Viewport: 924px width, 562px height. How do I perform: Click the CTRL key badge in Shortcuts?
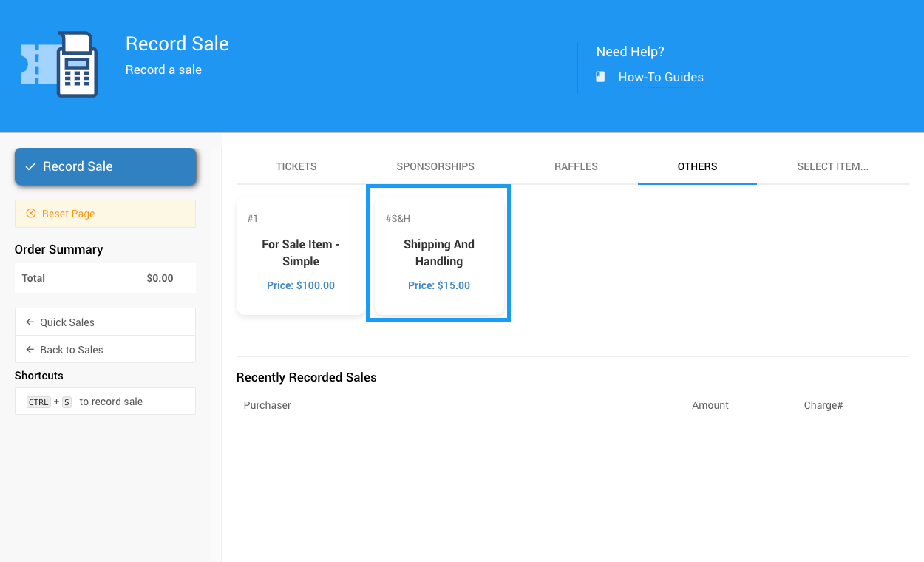point(38,402)
